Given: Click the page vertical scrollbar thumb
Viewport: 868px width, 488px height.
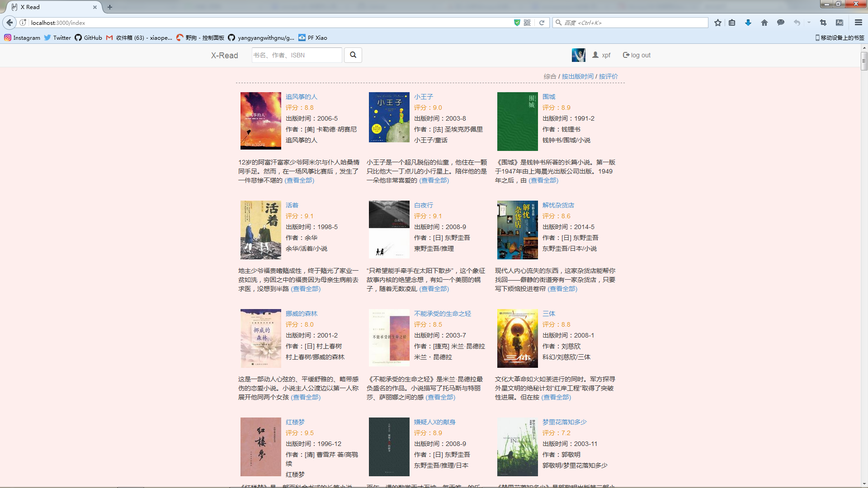Looking at the screenshot, I should (864, 61).
